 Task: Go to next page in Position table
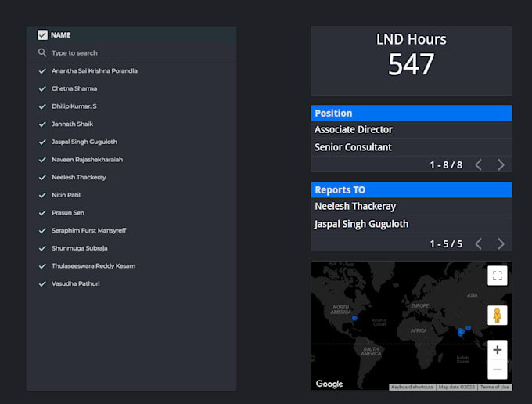point(501,164)
